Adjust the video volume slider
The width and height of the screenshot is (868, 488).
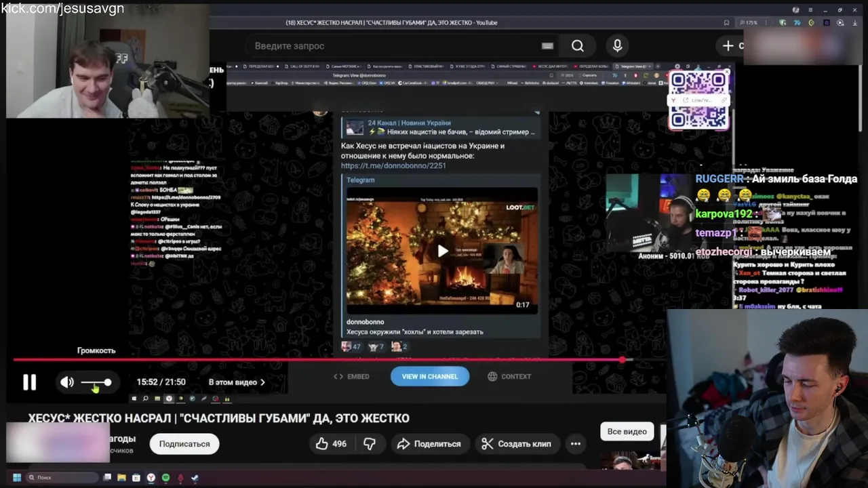click(x=96, y=383)
